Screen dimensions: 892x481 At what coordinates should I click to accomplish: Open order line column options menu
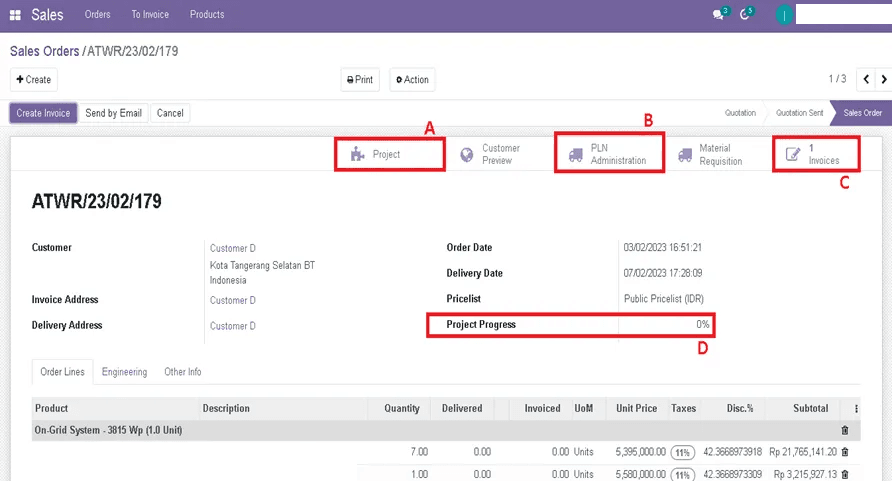[855, 409]
